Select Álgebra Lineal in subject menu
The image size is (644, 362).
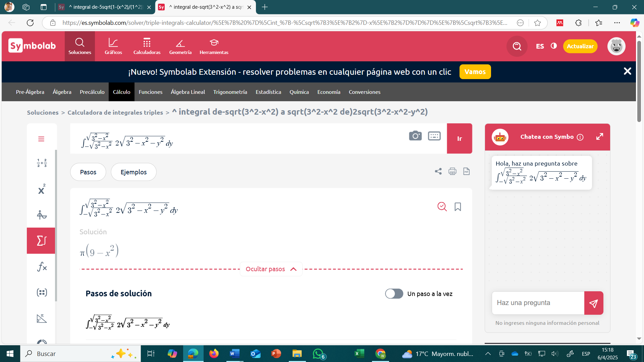pos(188,92)
